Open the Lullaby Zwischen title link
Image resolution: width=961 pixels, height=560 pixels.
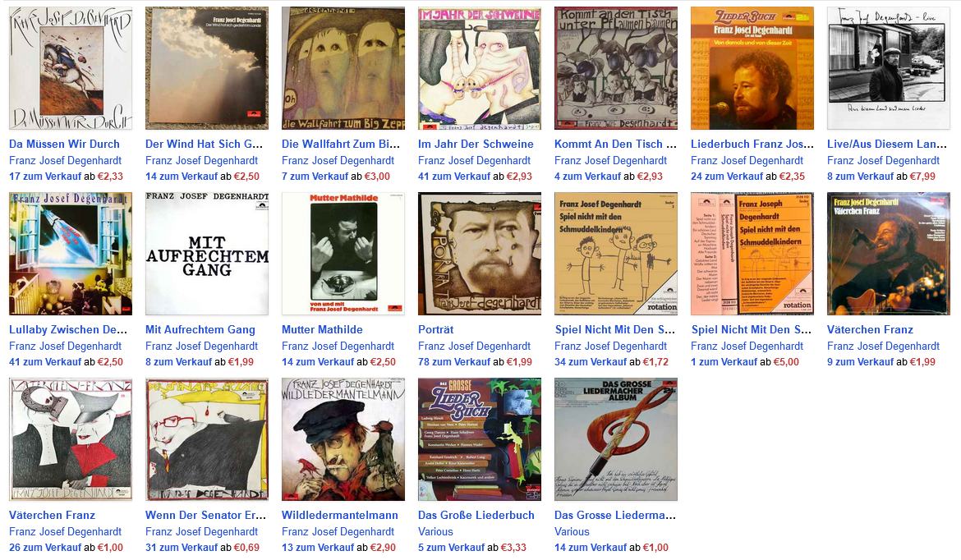click(68, 329)
